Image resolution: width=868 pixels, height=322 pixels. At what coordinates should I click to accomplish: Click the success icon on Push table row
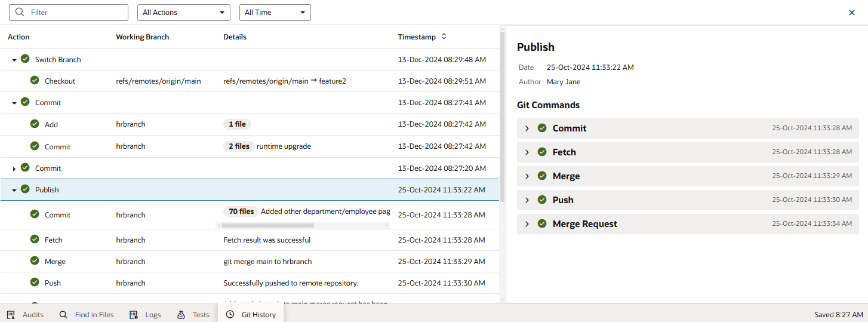click(x=35, y=282)
